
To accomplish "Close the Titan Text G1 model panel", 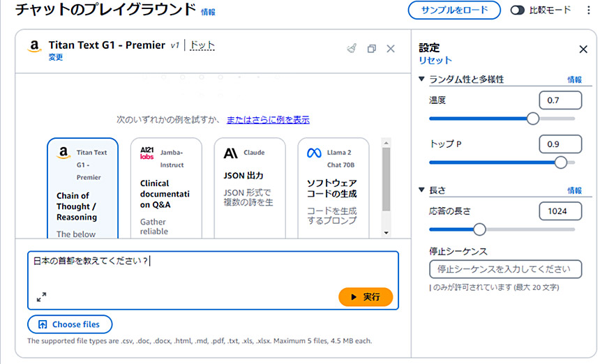I will pos(391,49).
